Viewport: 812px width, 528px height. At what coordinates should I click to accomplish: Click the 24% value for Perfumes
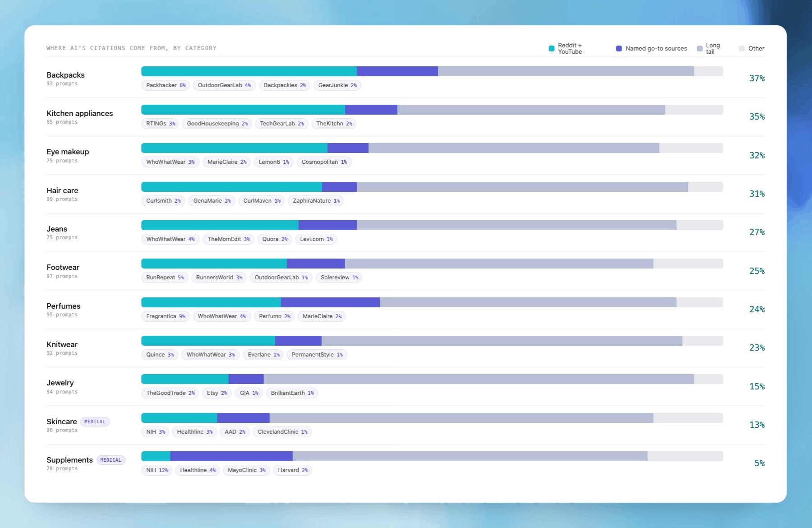coord(757,309)
